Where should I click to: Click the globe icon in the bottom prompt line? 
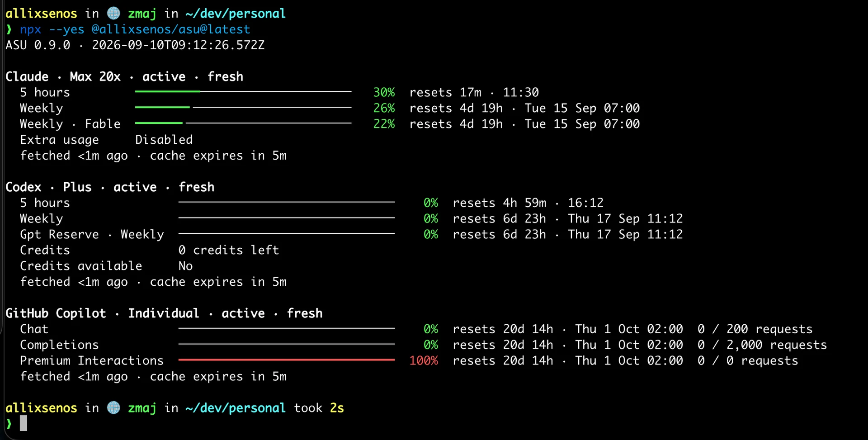pos(113,407)
